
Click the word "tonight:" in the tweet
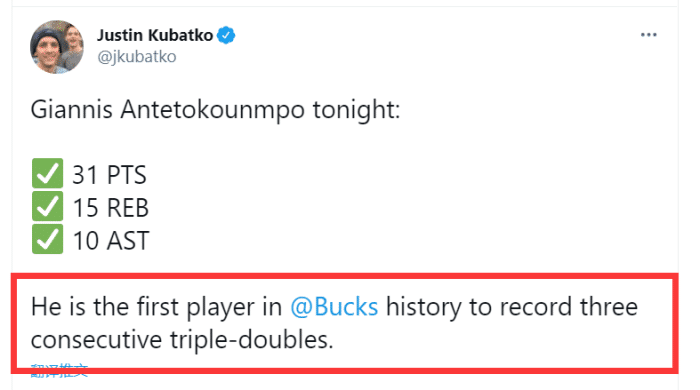tap(356, 110)
